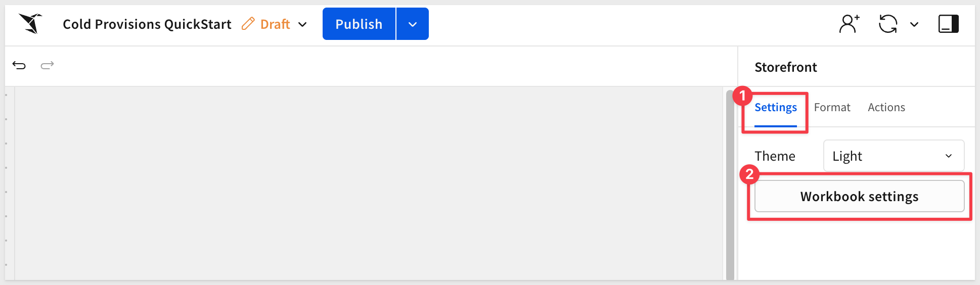Viewport: 980px width, 285px height.
Task: Click the orange Draft status label
Action: [x=275, y=24]
